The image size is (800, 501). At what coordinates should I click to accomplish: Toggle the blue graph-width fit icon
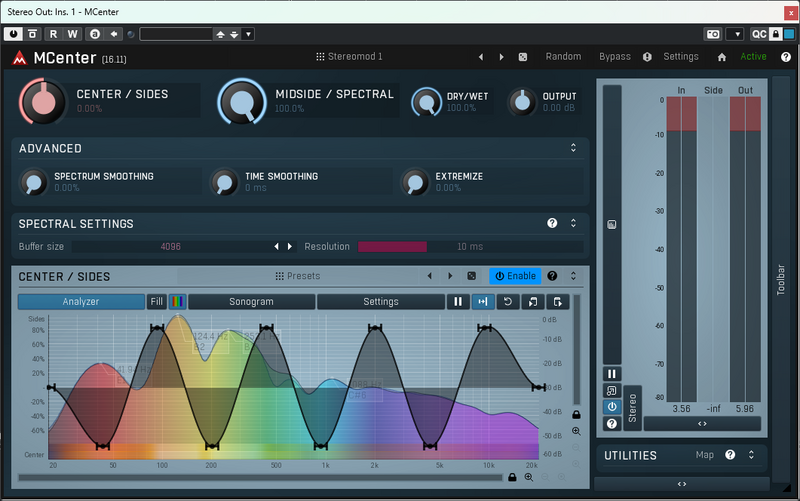pos(483,302)
